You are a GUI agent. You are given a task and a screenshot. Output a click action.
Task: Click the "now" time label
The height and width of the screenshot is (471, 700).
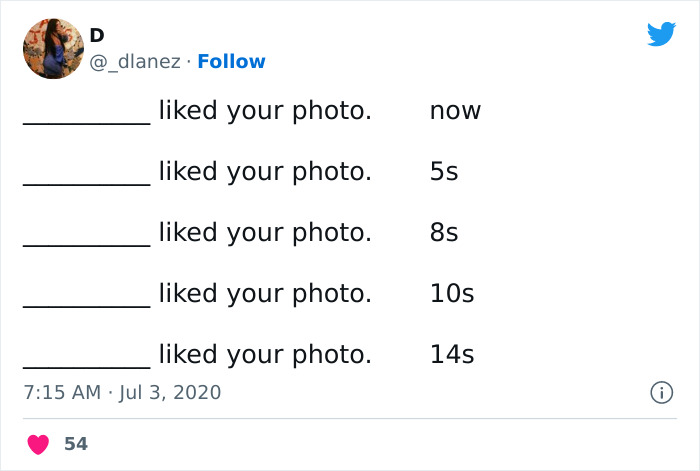click(x=455, y=111)
